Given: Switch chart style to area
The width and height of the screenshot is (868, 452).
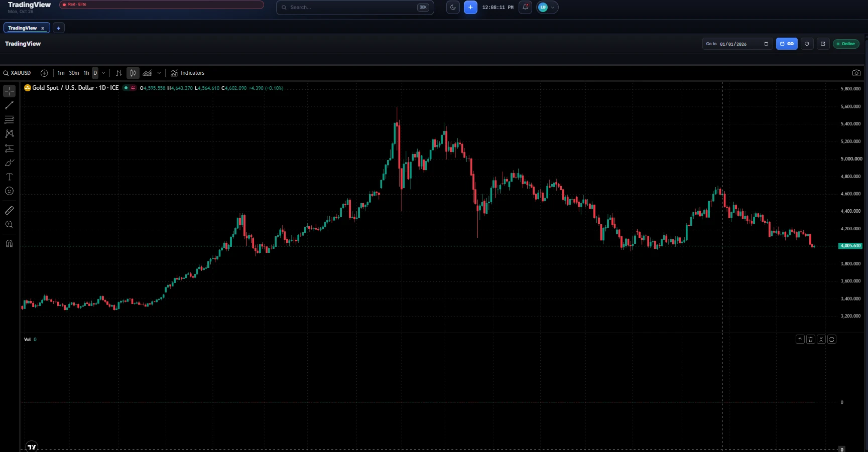Looking at the screenshot, I should coord(147,73).
